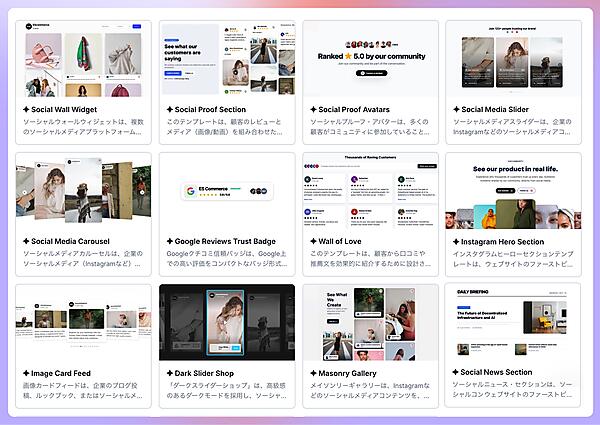Click the description starting 'メイソンリーギャラリーは'
Viewport: 600px width, 425px height.
370,390
